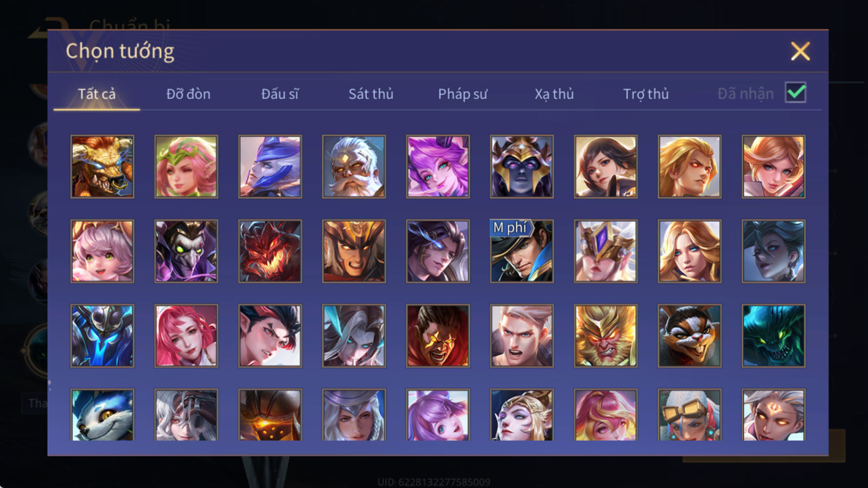
Task: Select the blue fox hero portrait
Action: click(x=102, y=414)
